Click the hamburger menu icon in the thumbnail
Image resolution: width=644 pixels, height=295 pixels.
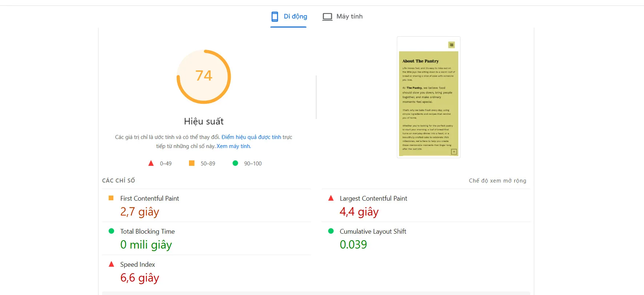[451, 45]
